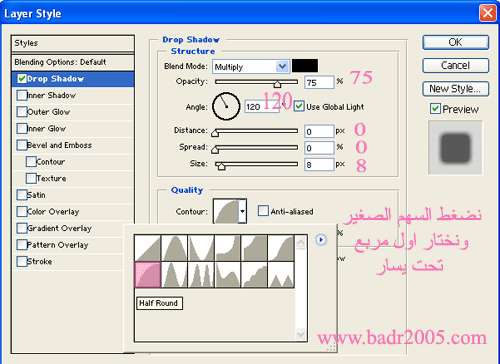Screen dimensions: 500x364
Task: Pick the Cone contour preset
Action: tap(174, 248)
